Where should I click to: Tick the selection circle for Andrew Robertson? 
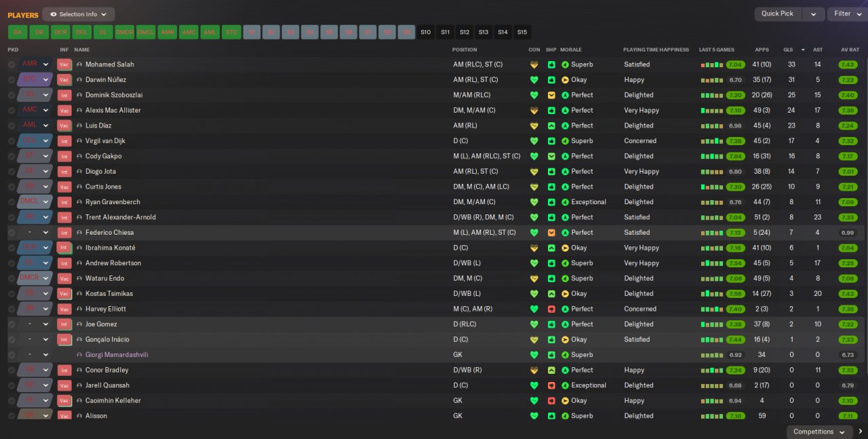[x=12, y=263]
